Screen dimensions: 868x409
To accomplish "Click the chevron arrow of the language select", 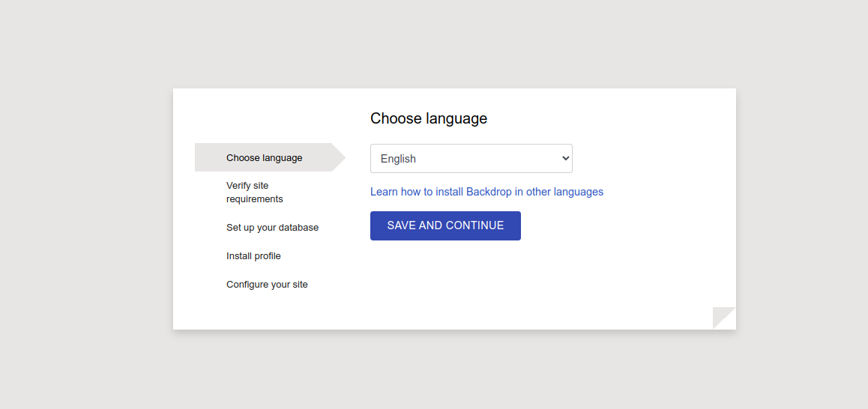I will click(565, 159).
